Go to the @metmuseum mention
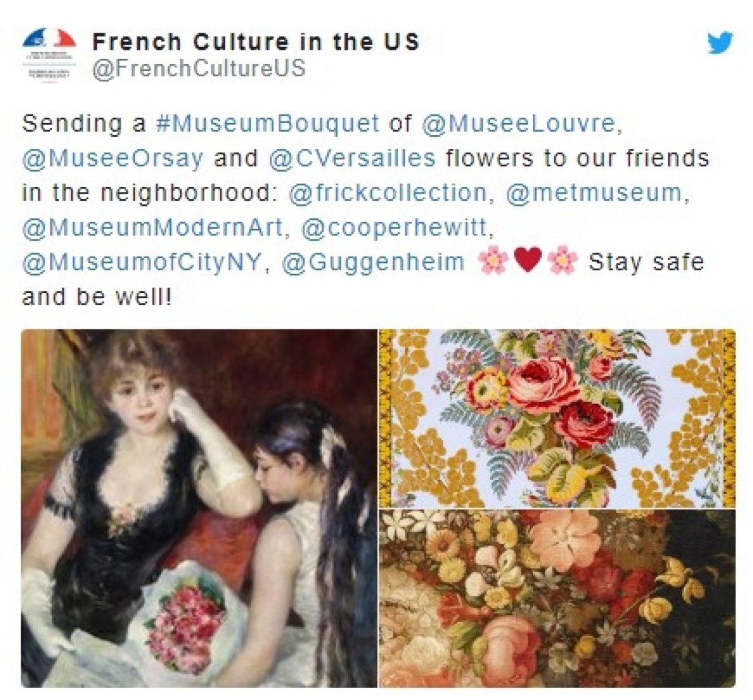The image size is (753, 700). pos(597,193)
